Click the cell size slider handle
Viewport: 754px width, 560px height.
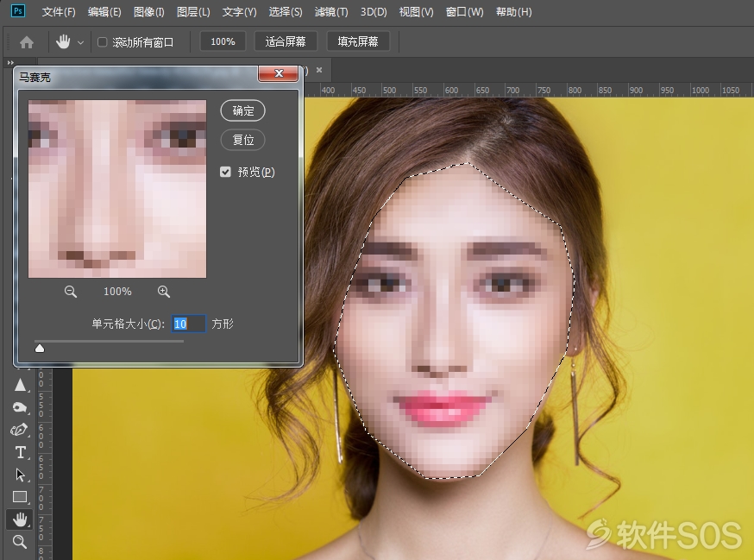pyautogui.click(x=40, y=348)
